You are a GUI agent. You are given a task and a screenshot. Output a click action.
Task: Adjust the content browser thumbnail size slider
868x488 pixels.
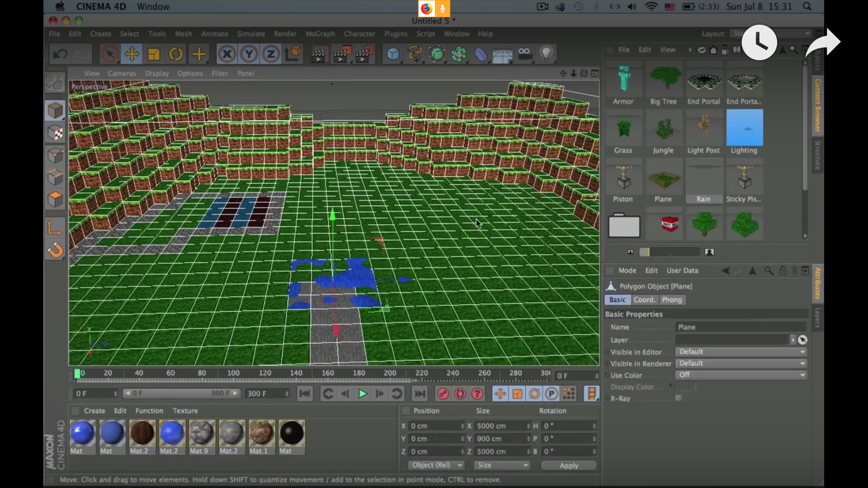click(670, 252)
